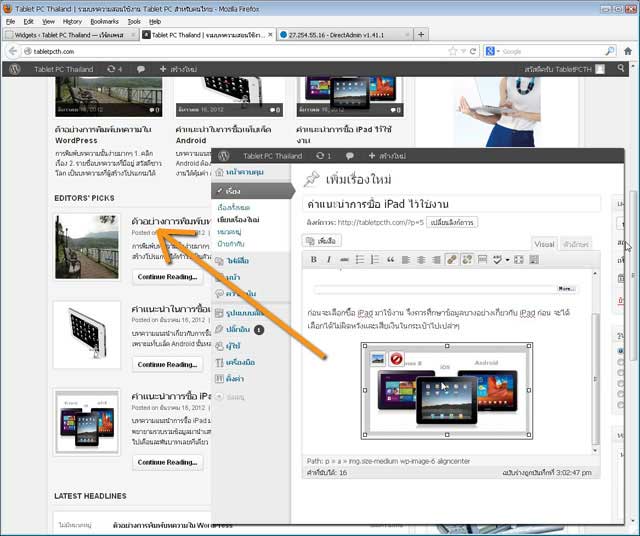The height and width of the screenshot is (536, 640).
Task: Open the Help menu
Action: click(155, 21)
